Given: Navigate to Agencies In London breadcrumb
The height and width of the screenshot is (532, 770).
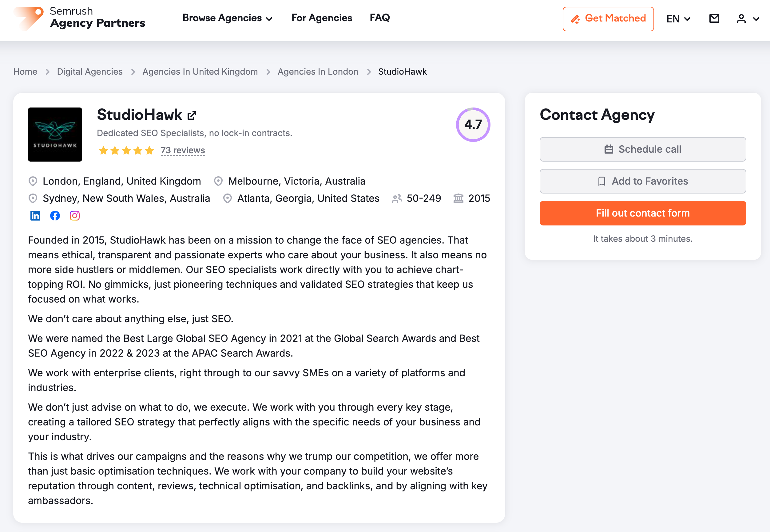Looking at the screenshot, I should (318, 72).
